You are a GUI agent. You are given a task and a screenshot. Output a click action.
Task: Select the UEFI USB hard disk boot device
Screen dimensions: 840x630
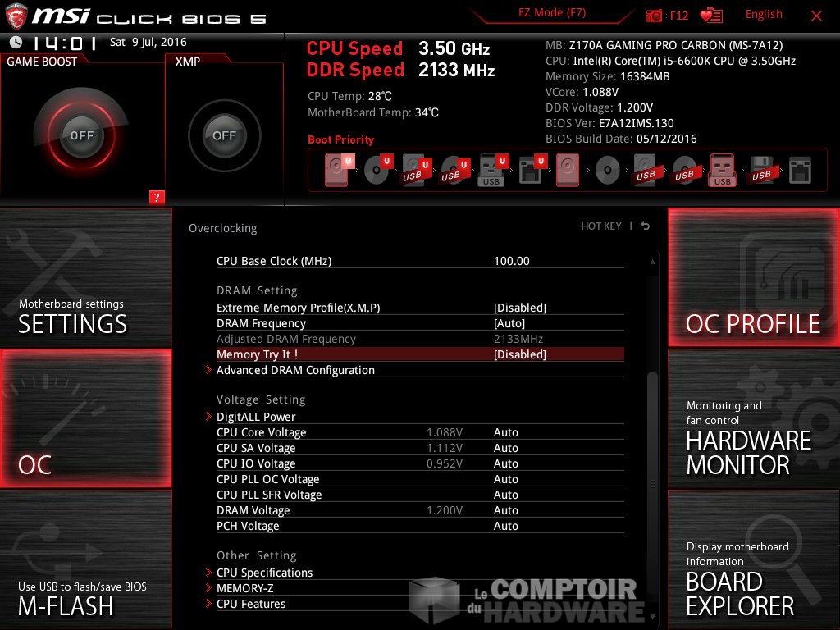point(416,171)
